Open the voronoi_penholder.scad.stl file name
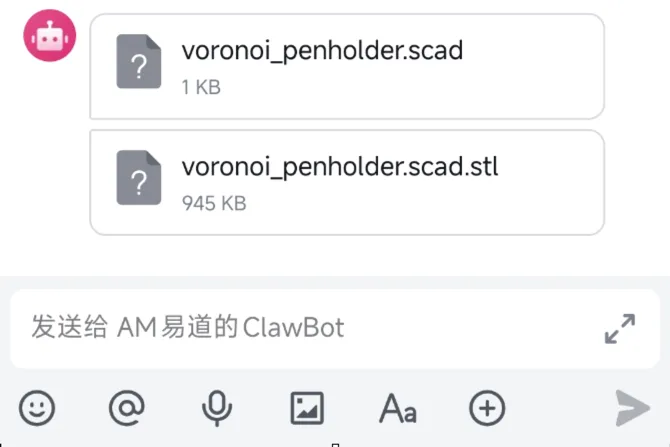Image resolution: width=670 pixels, height=447 pixels. point(340,167)
